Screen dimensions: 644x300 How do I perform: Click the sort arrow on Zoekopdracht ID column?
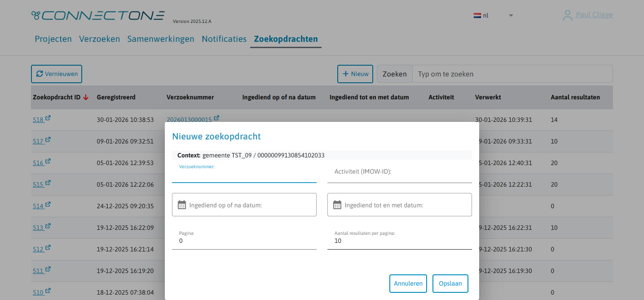click(x=86, y=97)
